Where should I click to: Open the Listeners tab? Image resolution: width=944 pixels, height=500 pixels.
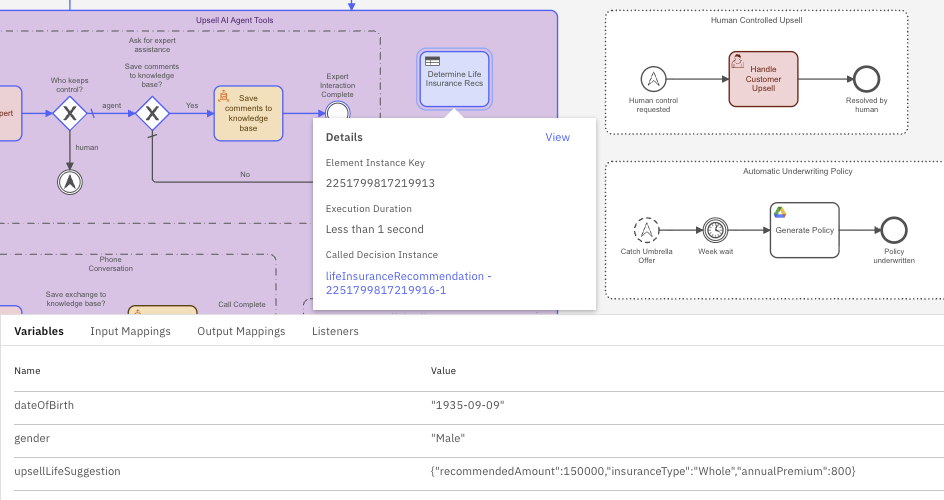(335, 331)
